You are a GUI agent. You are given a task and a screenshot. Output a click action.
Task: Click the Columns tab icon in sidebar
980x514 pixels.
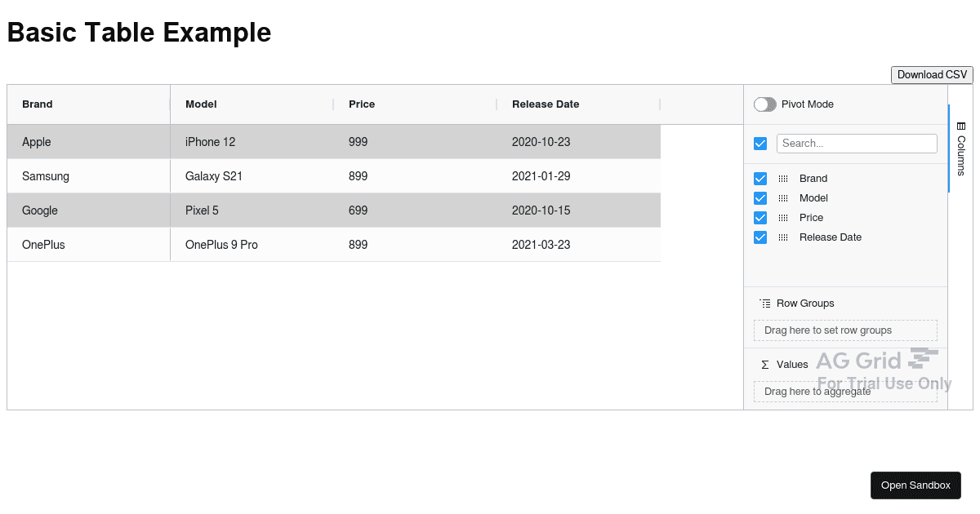tap(960, 126)
